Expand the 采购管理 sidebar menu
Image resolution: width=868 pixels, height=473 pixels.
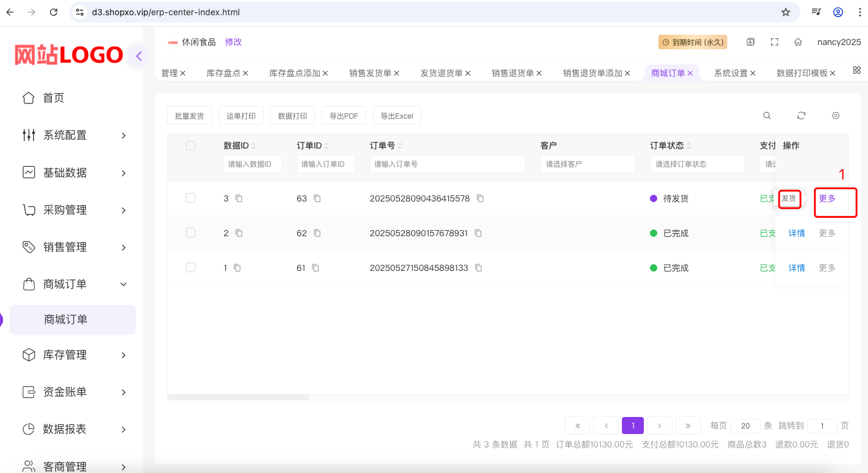[x=73, y=210]
